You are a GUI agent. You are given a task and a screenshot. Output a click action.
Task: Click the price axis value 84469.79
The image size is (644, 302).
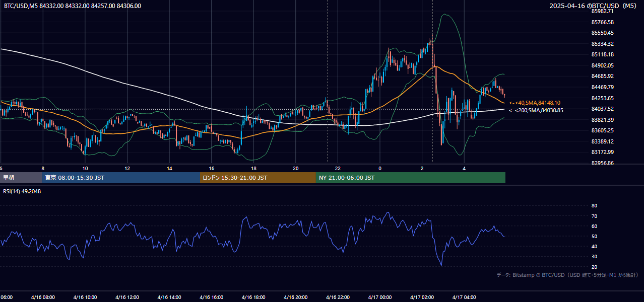[x=603, y=87]
